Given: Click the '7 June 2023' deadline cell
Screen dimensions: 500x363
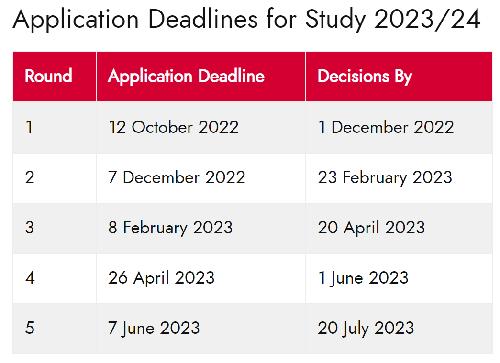Looking at the screenshot, I should (201, 328).
